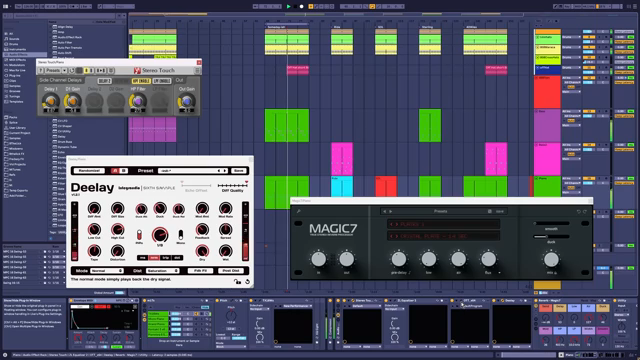The image size is (640, 360).
Task: Click Stereo Touch A>B copy button
Action: click(x=101, y=71)
